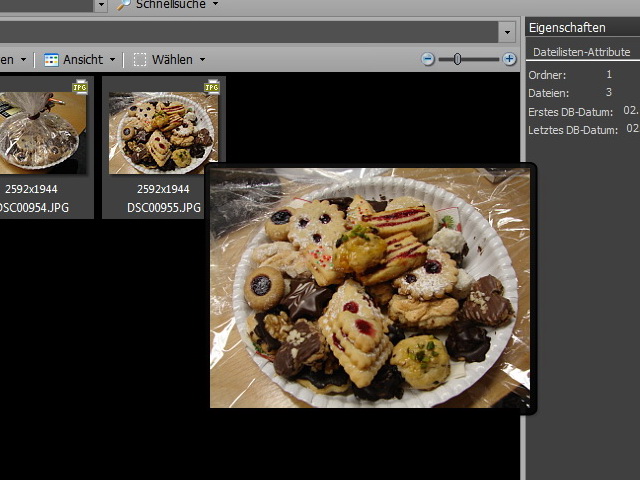
Task: Click JPG badge on DSC00955 thumbnail
Action: (212, 88)
